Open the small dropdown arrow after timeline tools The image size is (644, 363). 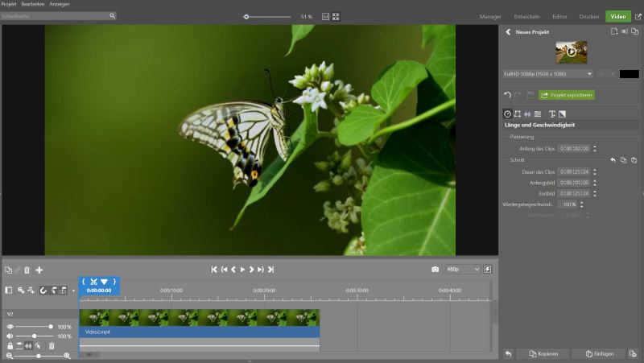coord(73,291)
